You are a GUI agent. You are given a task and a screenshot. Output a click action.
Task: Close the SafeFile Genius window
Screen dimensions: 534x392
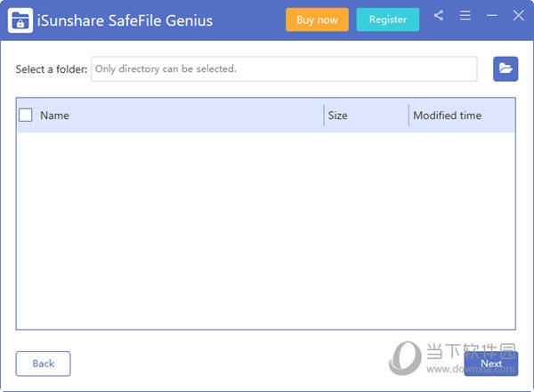(518, 15)
